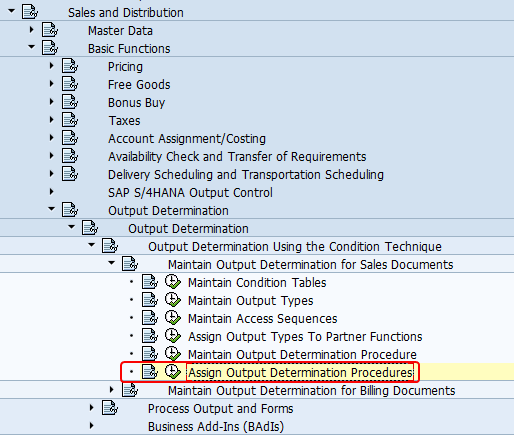The image size is (514, 435).
Task: Select Maintain Access Sequences label
Action: click(263, 319)
